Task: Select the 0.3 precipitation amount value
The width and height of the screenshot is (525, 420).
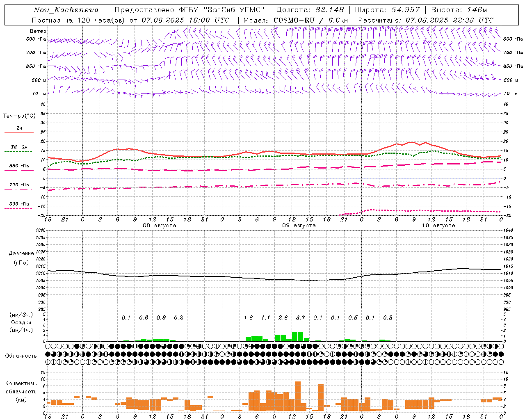Action: [x=388, y=317]
